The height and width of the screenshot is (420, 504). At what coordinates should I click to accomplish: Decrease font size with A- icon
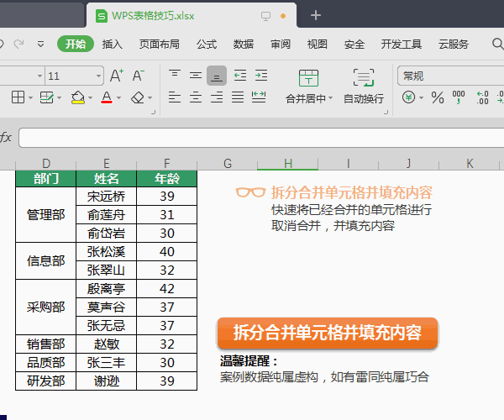pyautogui.click(x=139, y=76)
